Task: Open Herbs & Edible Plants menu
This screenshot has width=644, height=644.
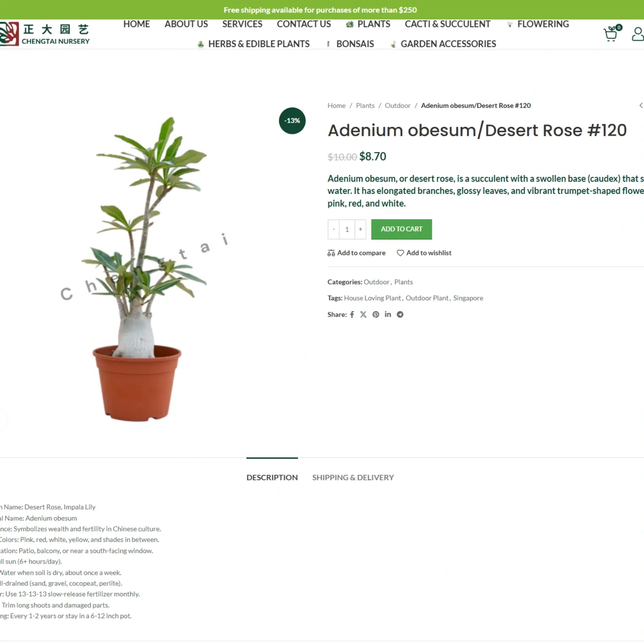Action: (254, 44)
